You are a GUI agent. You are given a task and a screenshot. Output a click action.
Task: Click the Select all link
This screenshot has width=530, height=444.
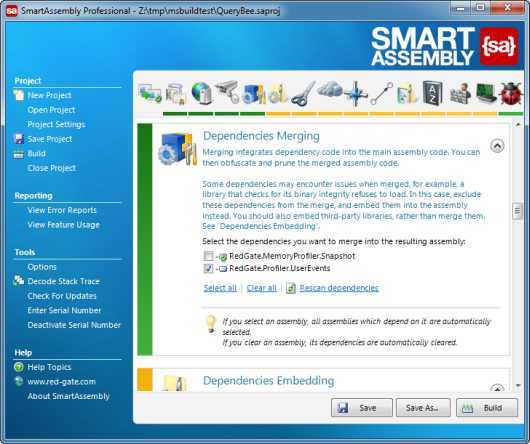pyautogui.click(x=220, y=288)
